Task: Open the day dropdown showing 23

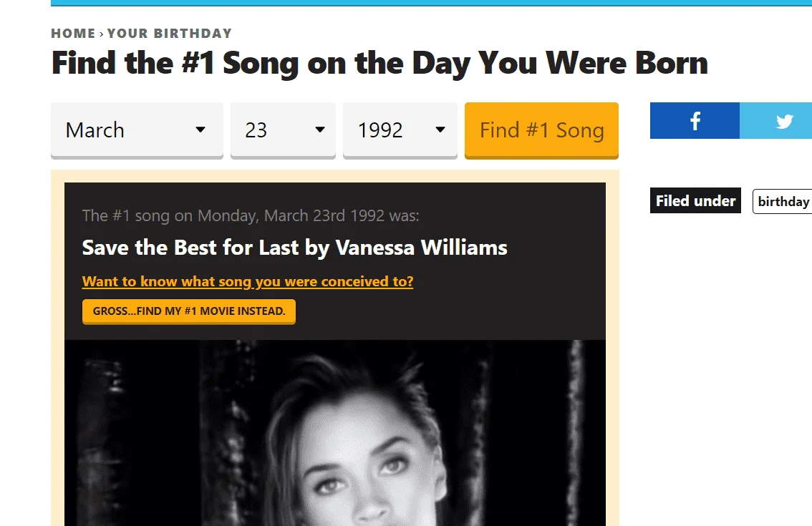Action: [284, 130]
